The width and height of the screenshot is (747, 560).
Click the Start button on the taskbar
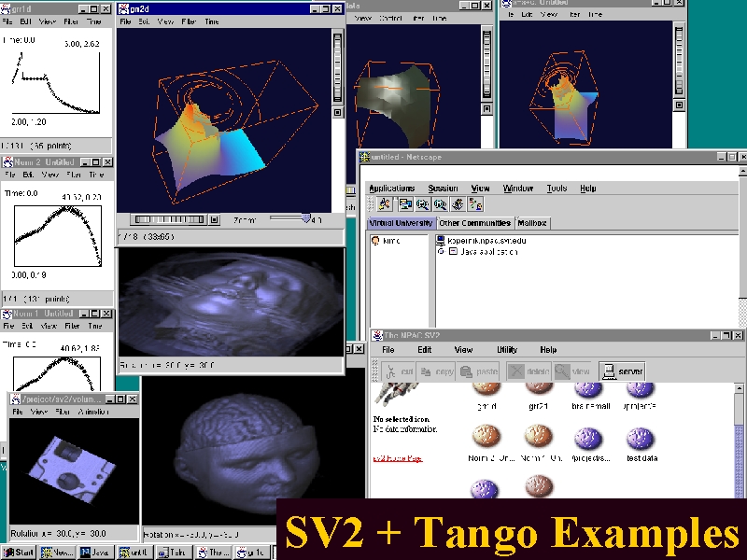click(19, 553)
